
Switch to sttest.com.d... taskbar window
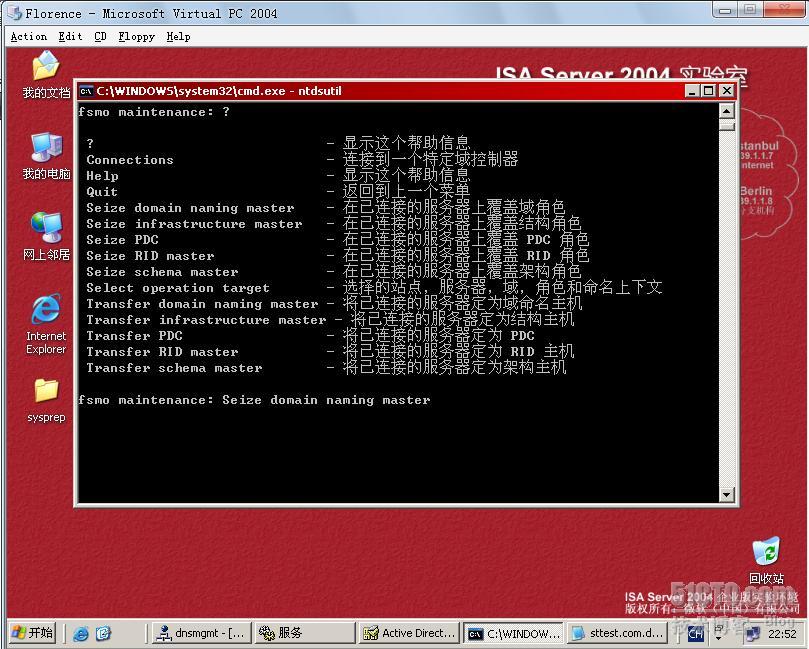pyautogui.click(x=617, y=633)
